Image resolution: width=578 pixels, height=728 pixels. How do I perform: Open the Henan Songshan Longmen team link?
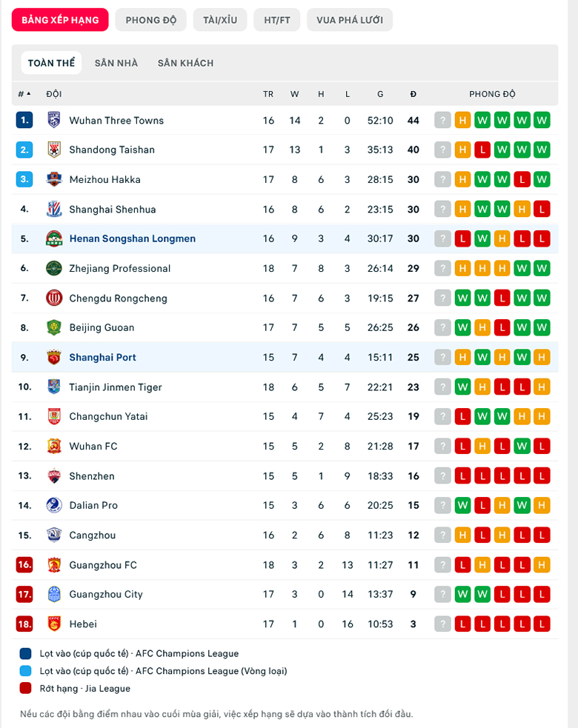pos(133,238)
